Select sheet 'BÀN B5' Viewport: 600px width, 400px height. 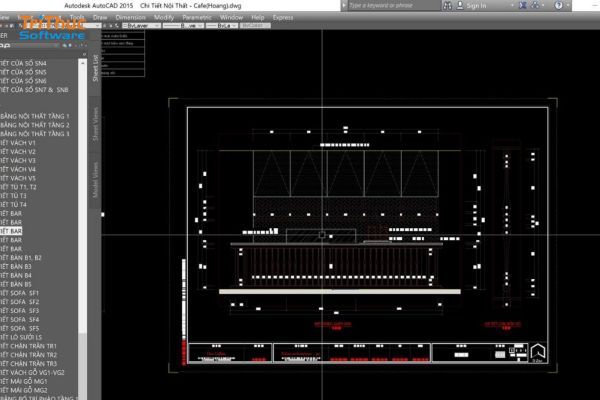16,284
